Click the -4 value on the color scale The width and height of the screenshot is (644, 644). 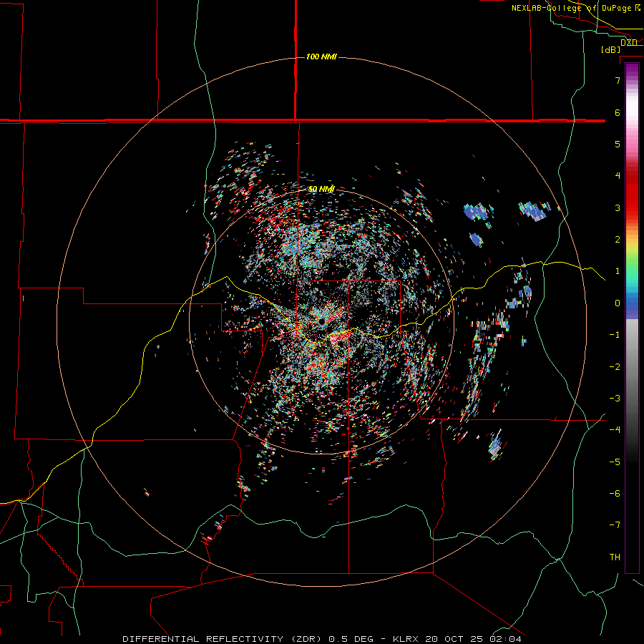[615, 429]
